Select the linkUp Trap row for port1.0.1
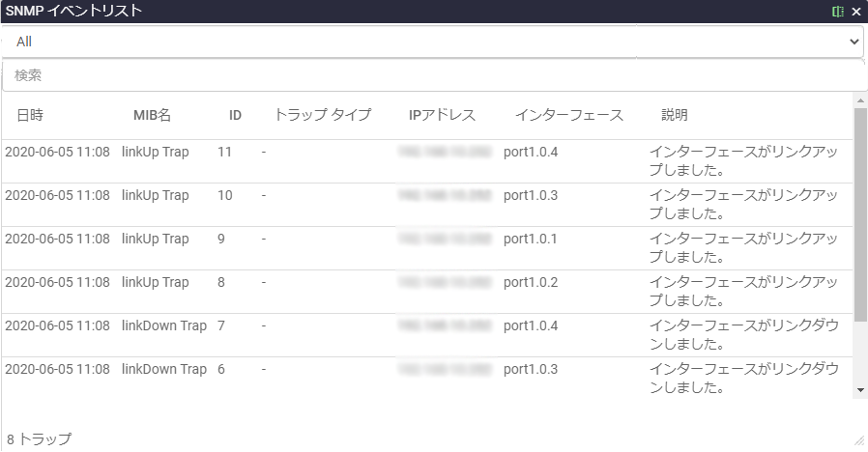 (x=155, y=240)
